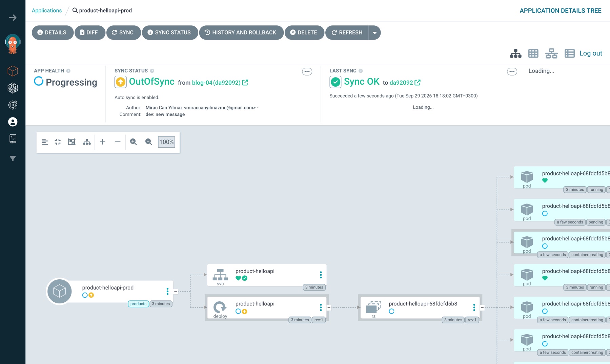This screenshot has height=364, width=610.
Task: Click the group nodes hierarchy toolbar icon
Action: [87, 142]
